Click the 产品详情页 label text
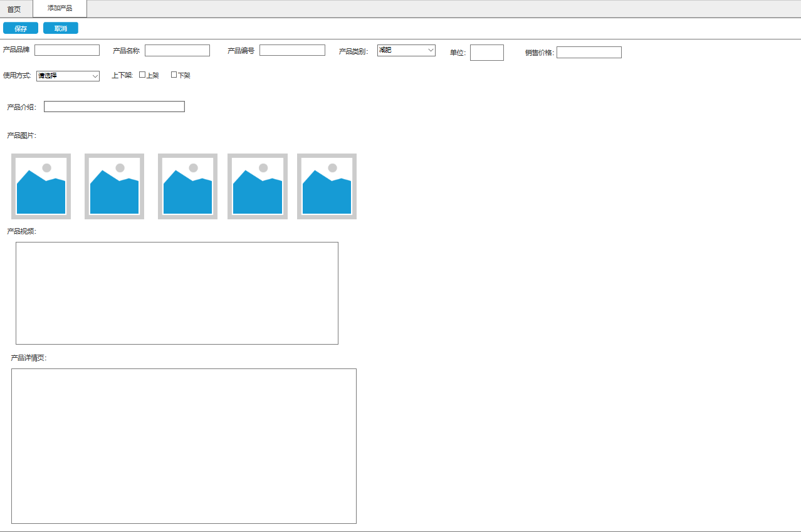801x532 pixels. click(28, 358)
